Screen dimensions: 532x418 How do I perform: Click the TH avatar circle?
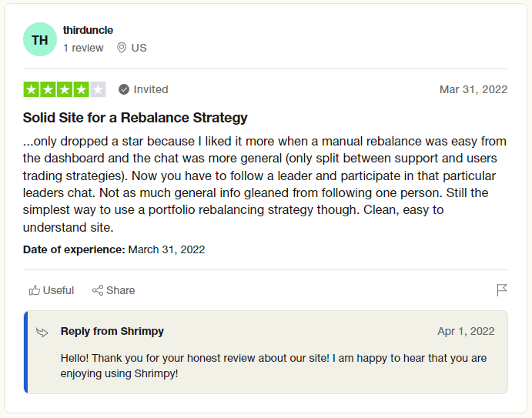[40, 39]
